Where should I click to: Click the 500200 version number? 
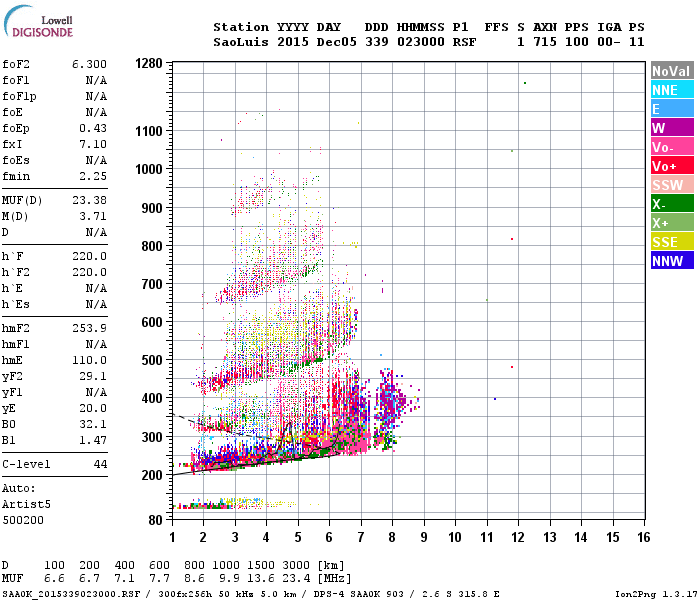click(23, 520)
